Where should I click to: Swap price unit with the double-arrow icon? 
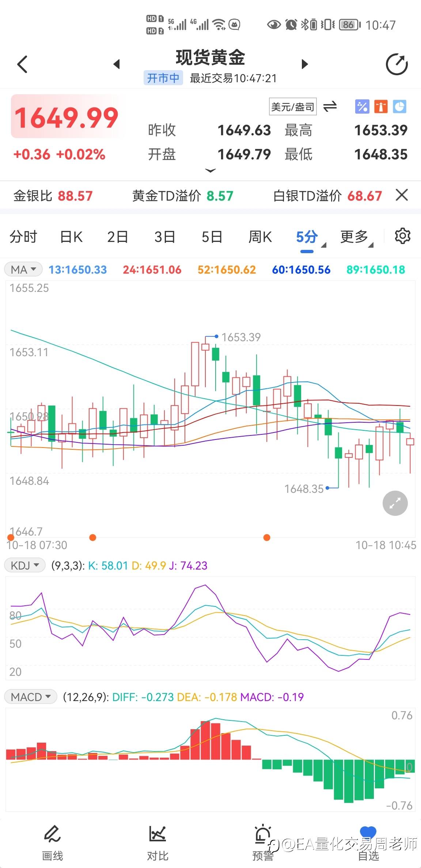330,107
